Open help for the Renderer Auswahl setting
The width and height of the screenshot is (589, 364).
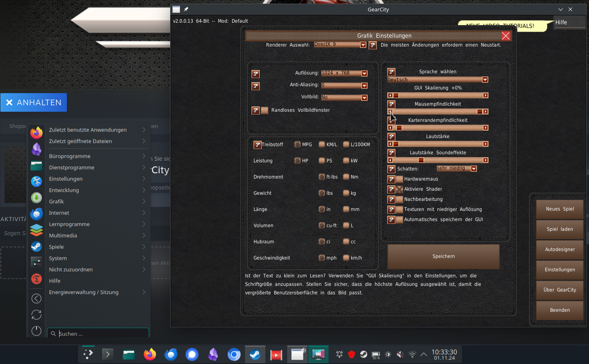tap(372, 45)
